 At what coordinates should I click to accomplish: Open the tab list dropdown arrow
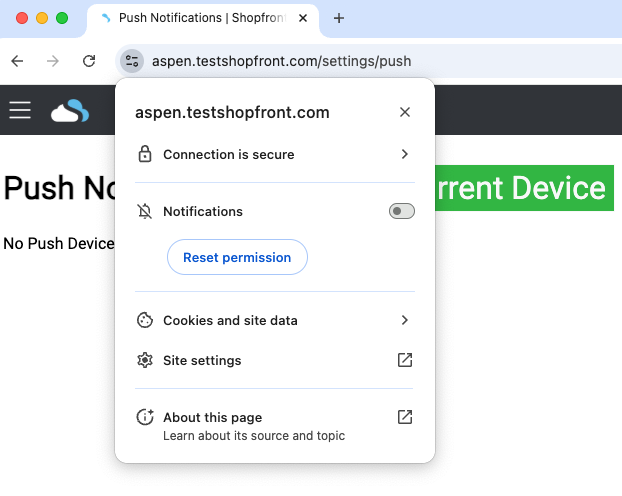tap(604, 18)
